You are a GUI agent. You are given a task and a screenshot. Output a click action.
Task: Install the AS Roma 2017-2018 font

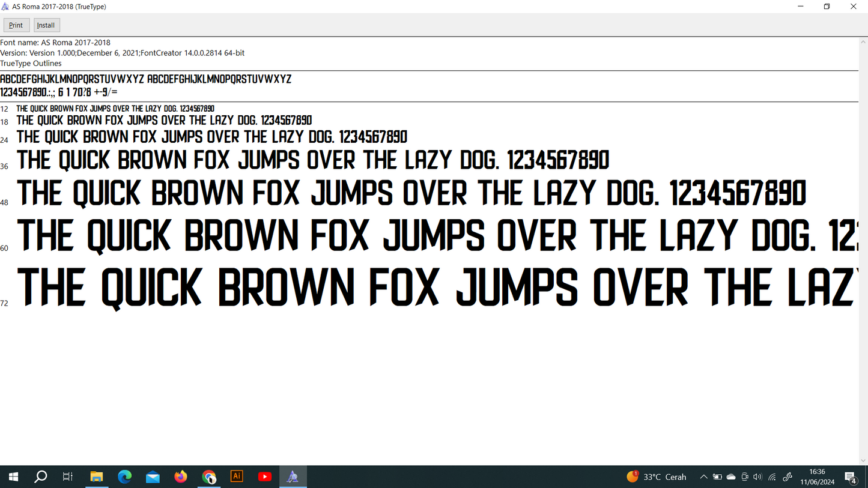pyautogui.click(x=46, y=25)
